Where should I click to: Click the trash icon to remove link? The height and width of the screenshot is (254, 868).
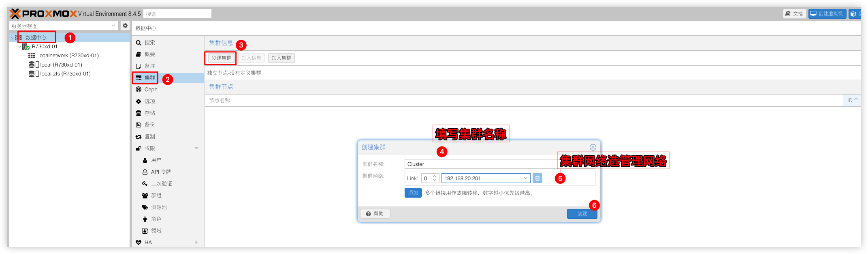[537, 179]
